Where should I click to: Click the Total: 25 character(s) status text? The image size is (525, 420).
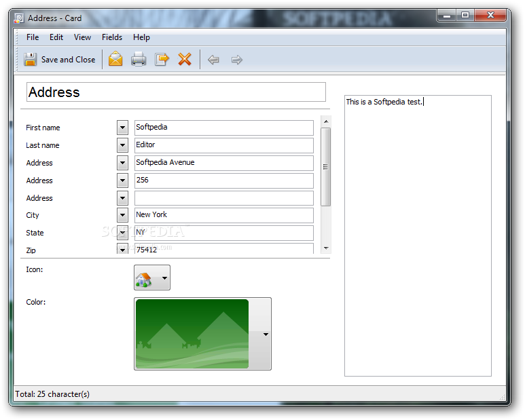tap(52, 394)
